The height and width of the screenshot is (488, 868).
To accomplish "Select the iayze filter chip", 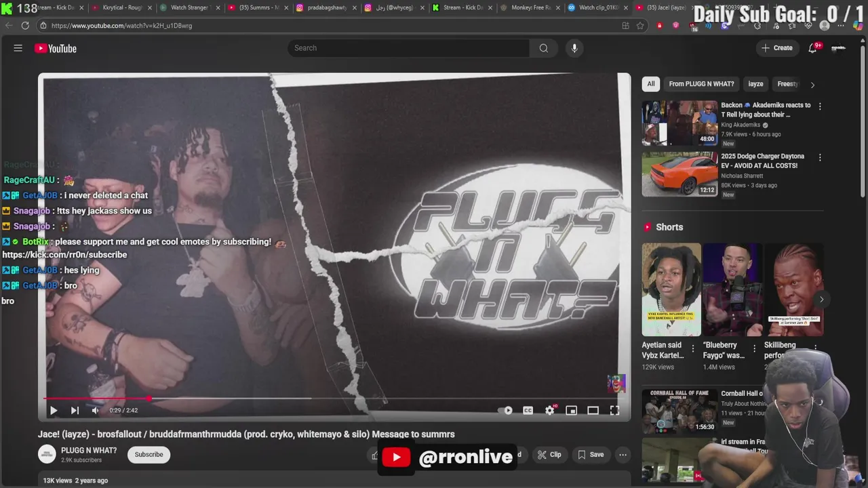I will click(755, 84).
